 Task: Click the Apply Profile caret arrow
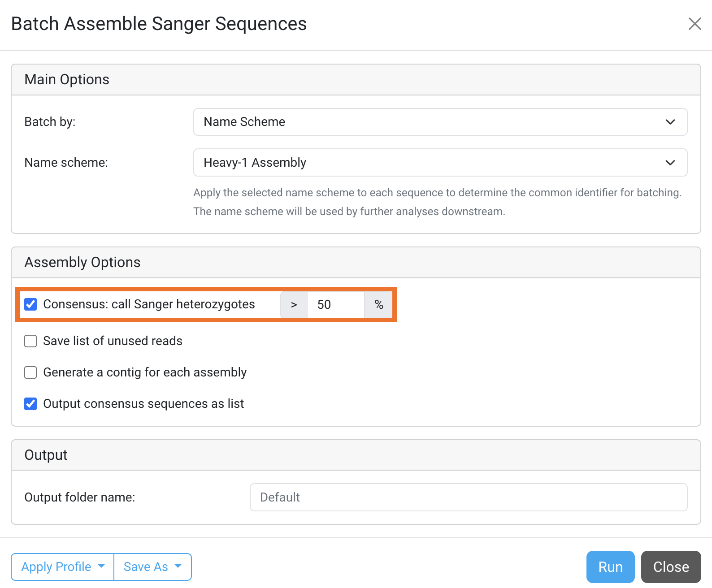[x=101, y=566]
